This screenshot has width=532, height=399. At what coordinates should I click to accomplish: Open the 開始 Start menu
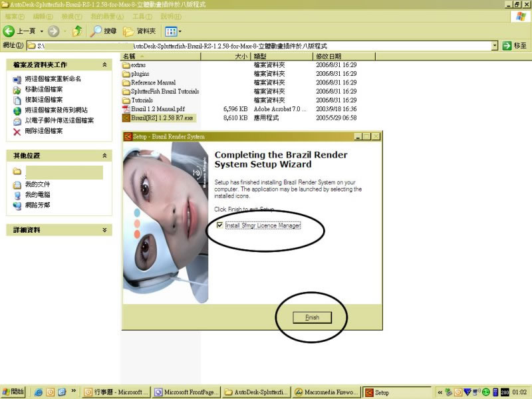pyautogui.click(x=13, y=392)
